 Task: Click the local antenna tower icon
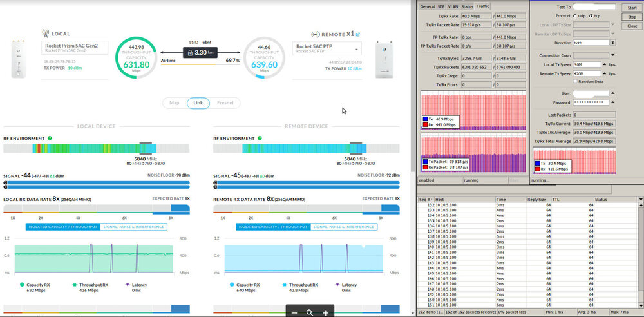(x=46, y=33)
